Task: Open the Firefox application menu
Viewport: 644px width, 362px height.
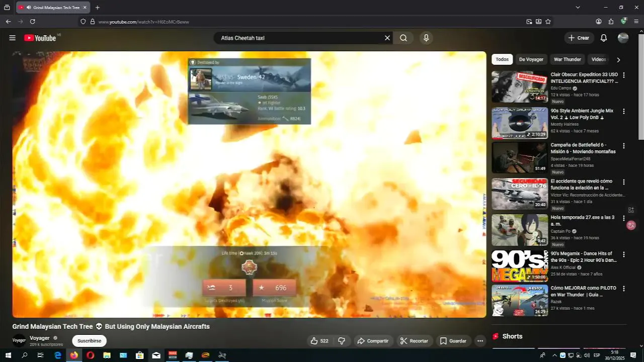Action: (636, 22)
